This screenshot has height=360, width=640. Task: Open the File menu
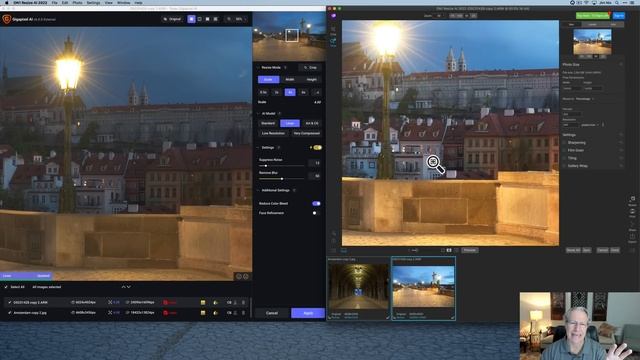click(x=54, y=2)
